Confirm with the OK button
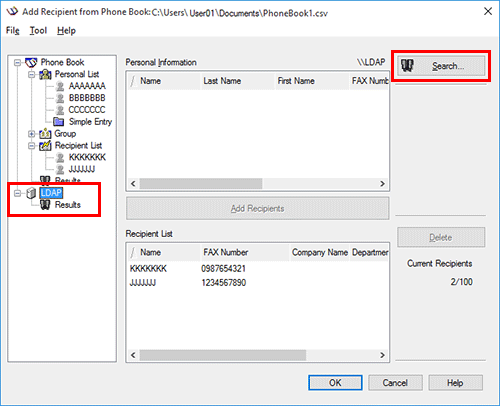 [x=335, y=383]
